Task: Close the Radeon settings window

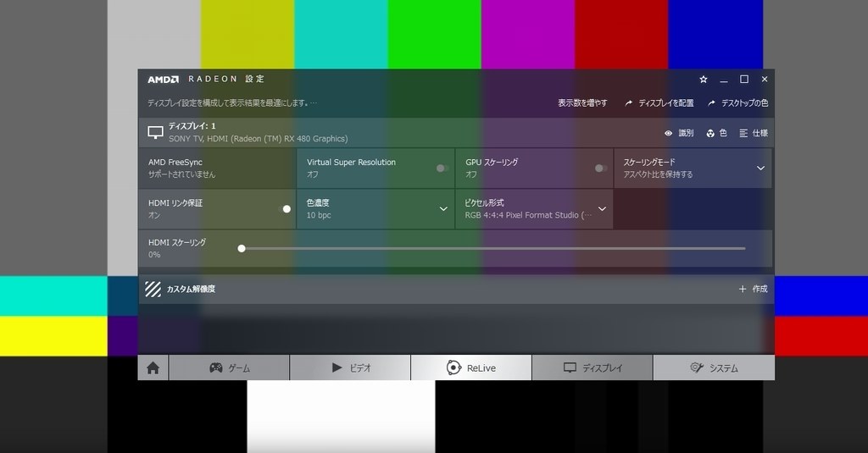Action: point(765,80)
